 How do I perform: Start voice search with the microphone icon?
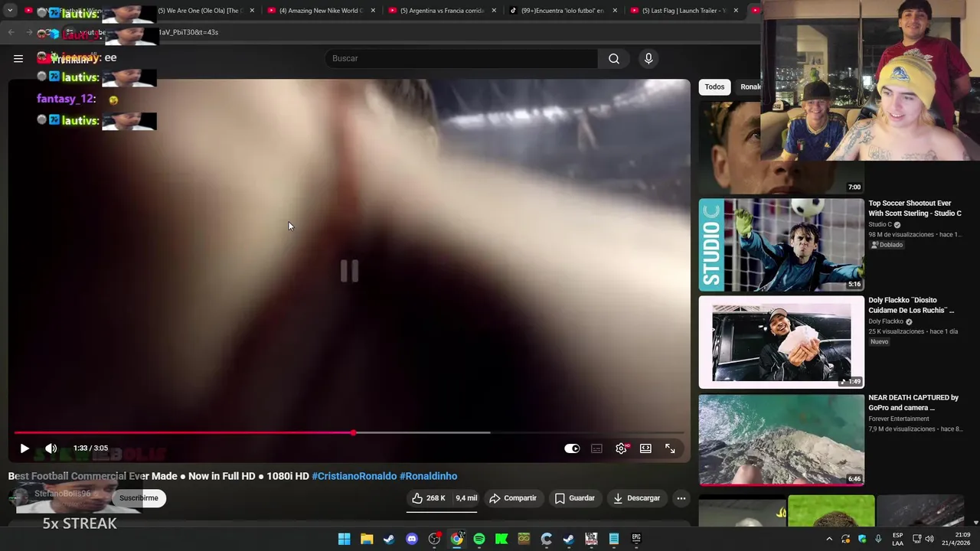[x=648, y=58]
